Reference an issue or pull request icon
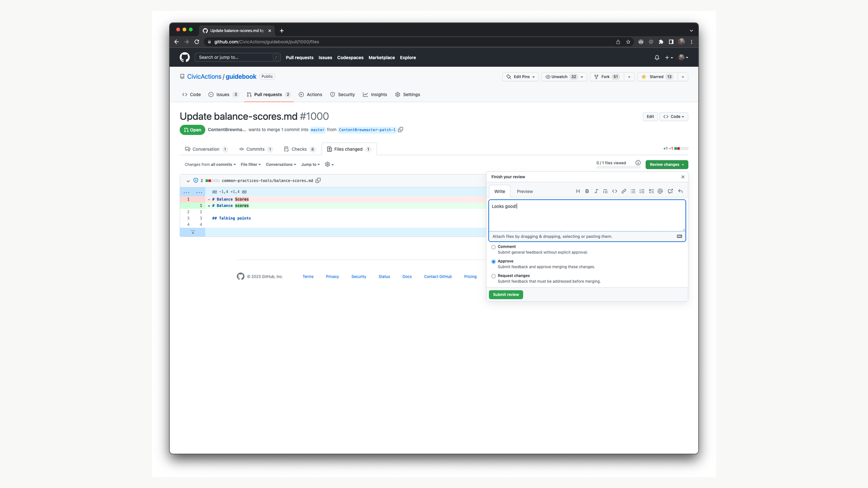The image size is (868, 488). [x=671, y=191]
